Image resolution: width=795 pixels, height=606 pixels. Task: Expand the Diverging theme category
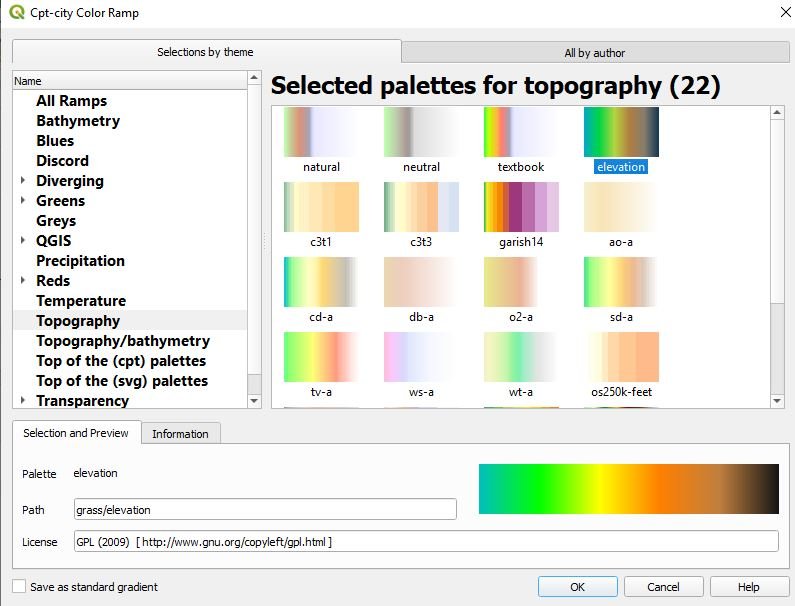(x=23, y=181)
